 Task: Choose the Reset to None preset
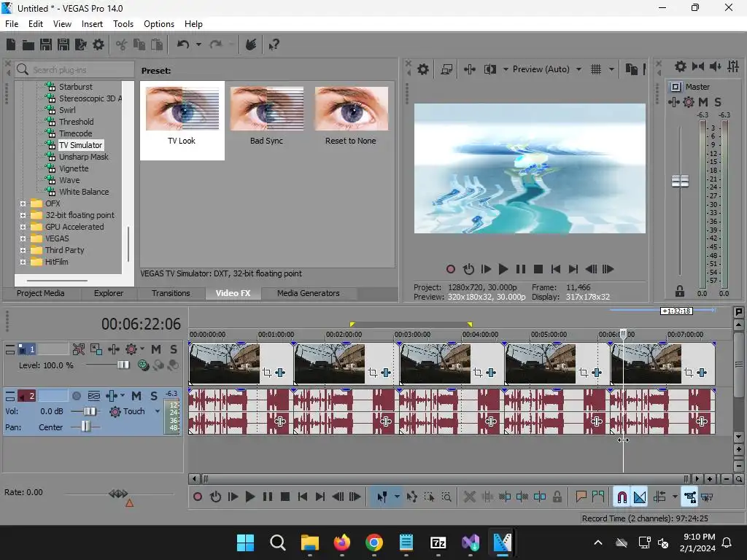pyautogui.click(x=351, y=116)
